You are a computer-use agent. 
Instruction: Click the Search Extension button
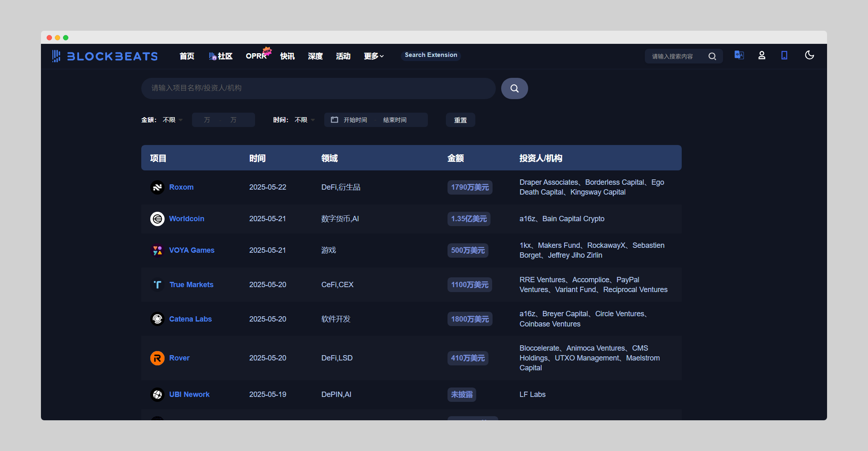coord(431,55)
